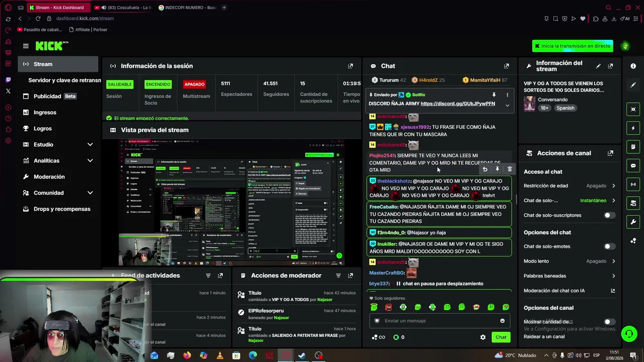This screenshot has width=644, height=362.
Task: Pop out the Información de la sesión panel
Action: click(x=350, y=66)
